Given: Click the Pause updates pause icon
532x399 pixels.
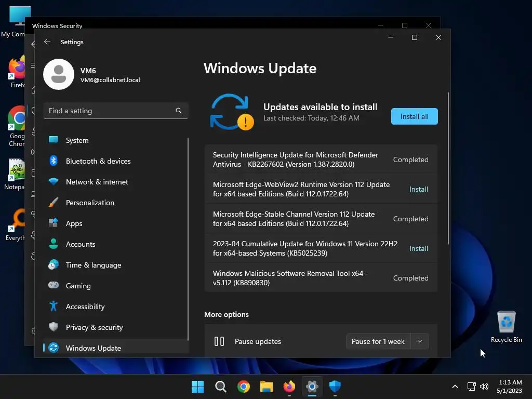Looking at the screenshot, I should point(219,341).
